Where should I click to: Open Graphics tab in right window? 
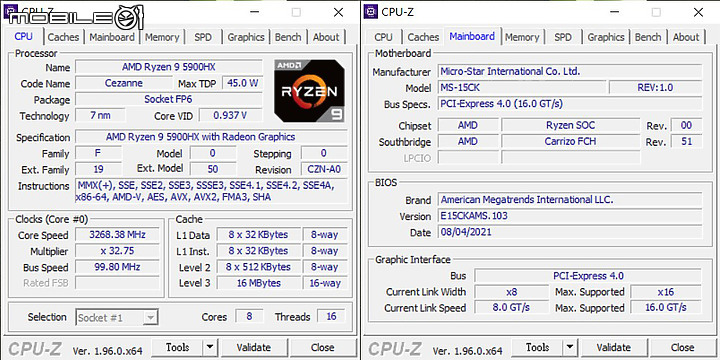tap(606, 37)
